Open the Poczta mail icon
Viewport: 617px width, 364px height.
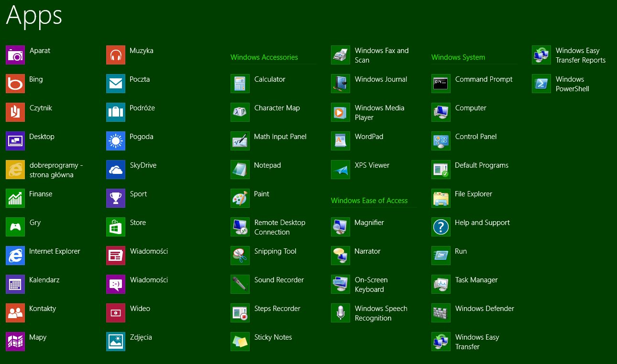116,84
